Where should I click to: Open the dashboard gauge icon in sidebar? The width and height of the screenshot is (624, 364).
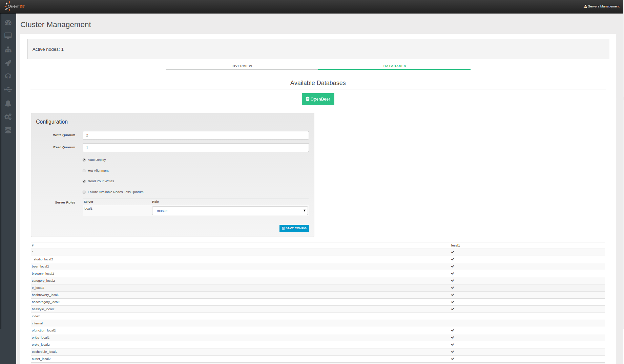point(8,23)
